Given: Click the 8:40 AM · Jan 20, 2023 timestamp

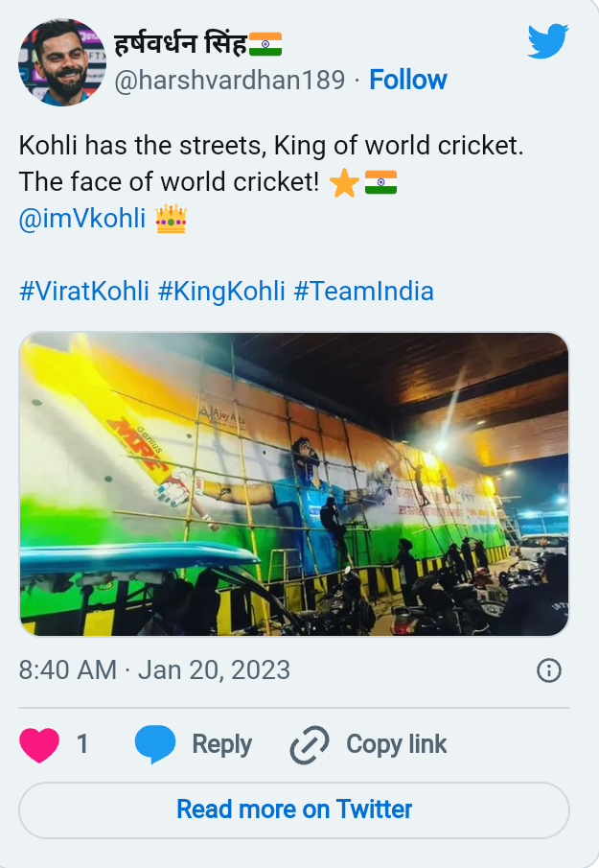Looking at the screenshot, I should 154,669.
